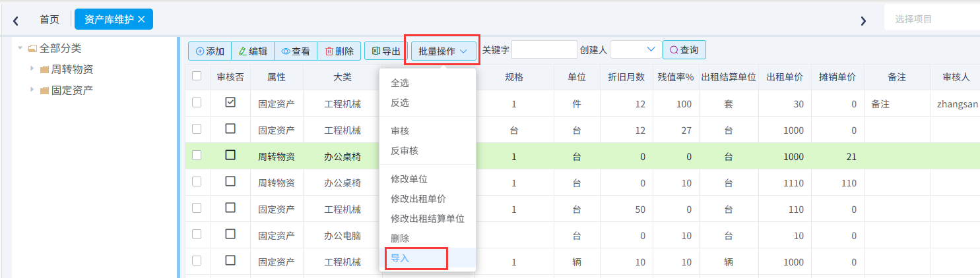
Task: Expand the 固定资产 tree node
Action: pos(32,90)
